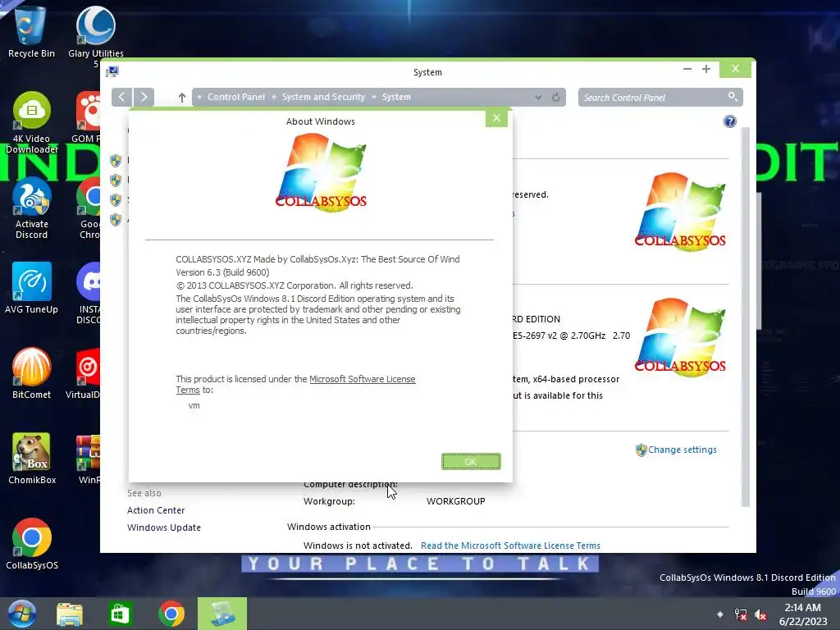Screen dimensions: 840x630
Task: Open the Windows Store taskbar icon
Action: pyautogui.click(x=120, y=614)
